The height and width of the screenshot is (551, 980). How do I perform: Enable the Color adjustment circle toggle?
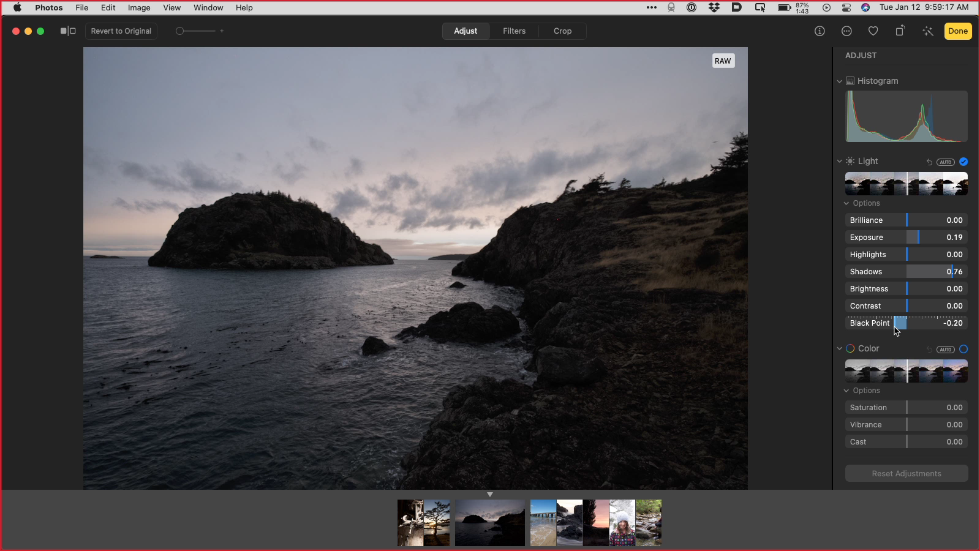pos(963,349)
